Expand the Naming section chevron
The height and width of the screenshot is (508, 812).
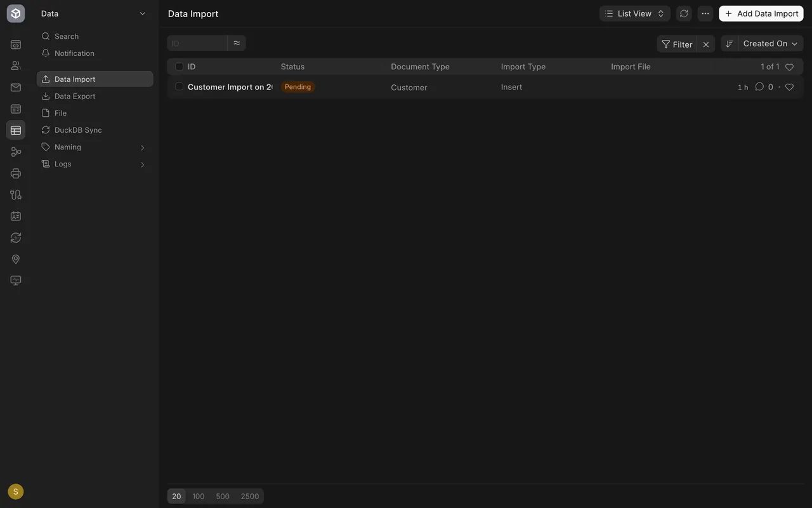click(142, 147)
